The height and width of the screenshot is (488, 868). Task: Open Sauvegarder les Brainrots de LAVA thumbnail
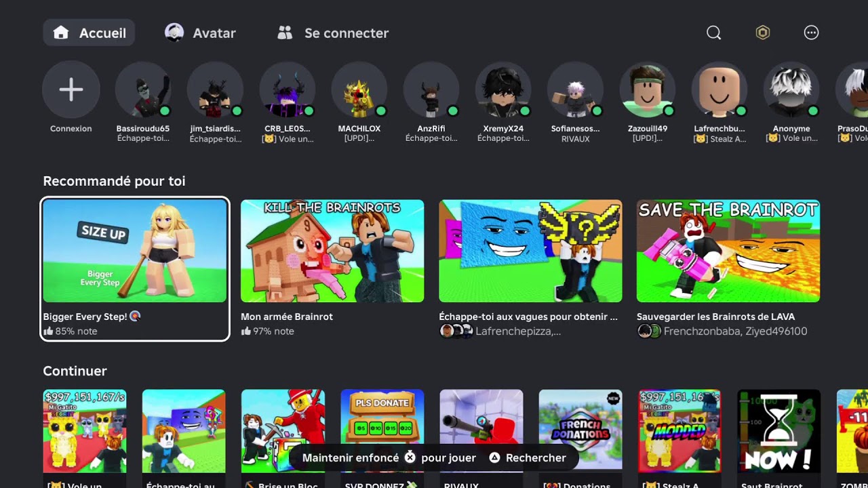pyautogui.click(x=728, y=251)
